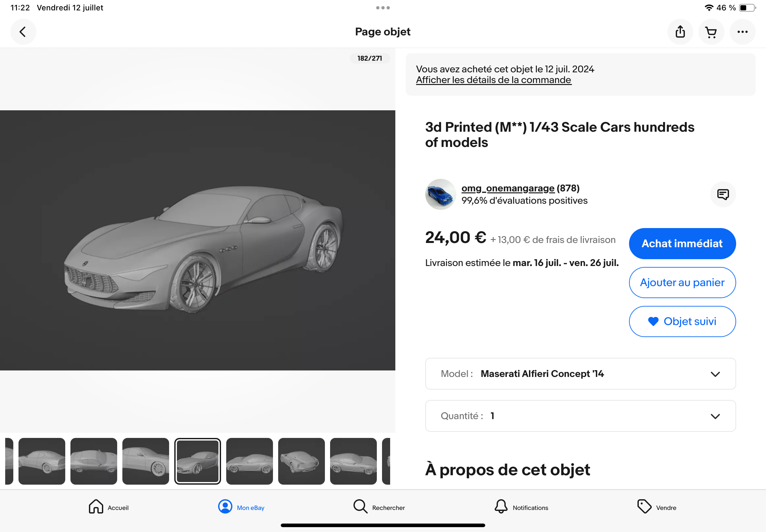Open Afficher les détails de la commande
The height and width of the screenshot is (532, 766).
tap(494, 80)
